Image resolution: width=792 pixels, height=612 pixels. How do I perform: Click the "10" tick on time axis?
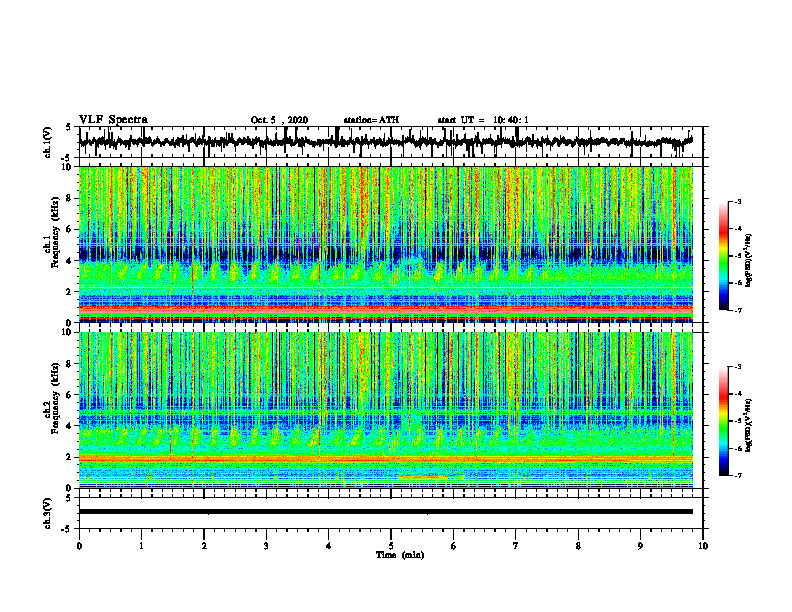pos(703,546)
